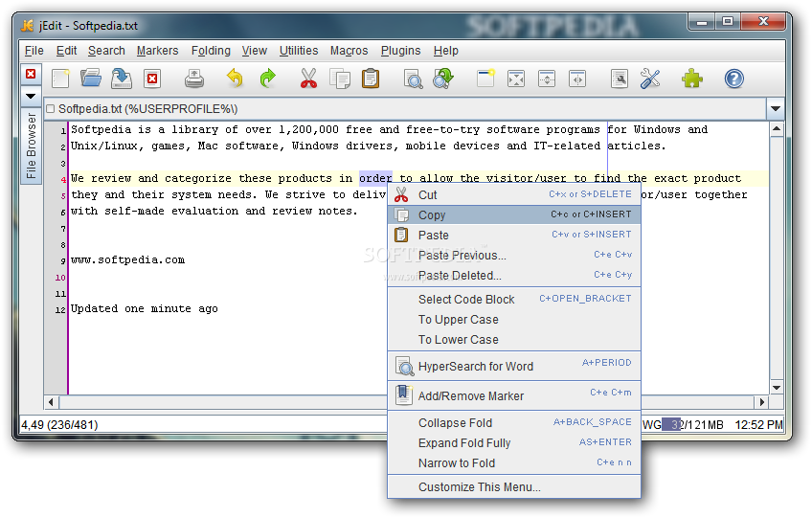Click the horizontal scrollbar right arrow
The width and height of the screenshot is (812, 518).
[762, 402]
